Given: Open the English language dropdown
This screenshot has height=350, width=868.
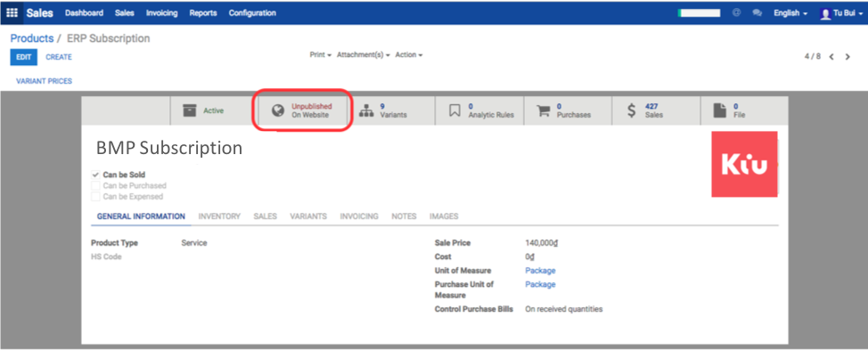Looking at the screenshot, I should [790, 13].
